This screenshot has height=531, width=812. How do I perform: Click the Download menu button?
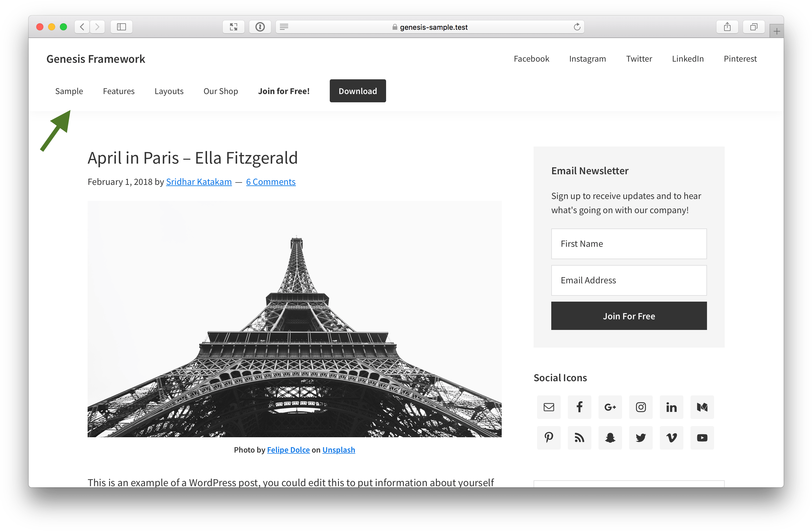(x=357, y=91)
